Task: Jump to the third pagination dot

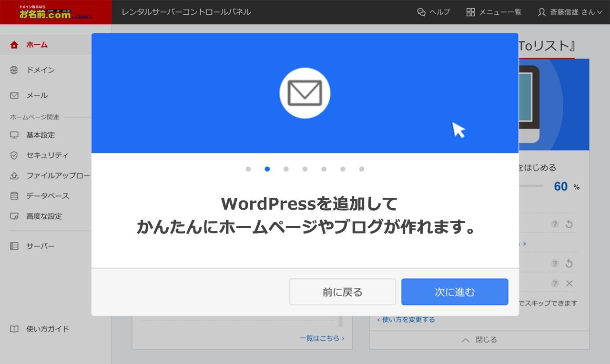Action: coord(286,169)
